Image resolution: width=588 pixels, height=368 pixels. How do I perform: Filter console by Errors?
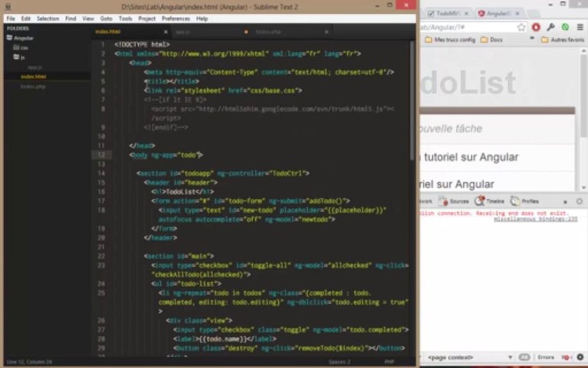[546, 357]
